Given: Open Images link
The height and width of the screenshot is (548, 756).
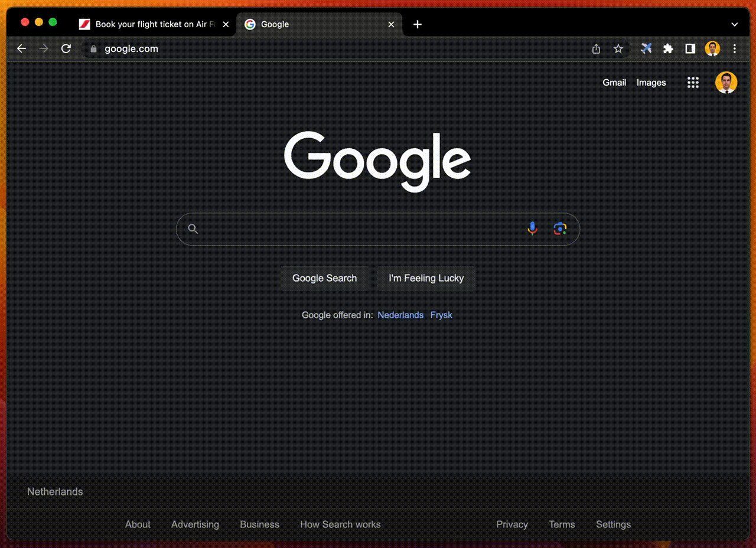Looking at the screenshot, I should 651,83.
